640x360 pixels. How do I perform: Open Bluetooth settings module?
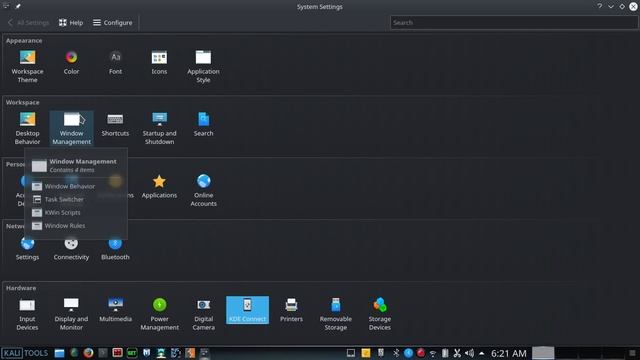click(115, 249)
